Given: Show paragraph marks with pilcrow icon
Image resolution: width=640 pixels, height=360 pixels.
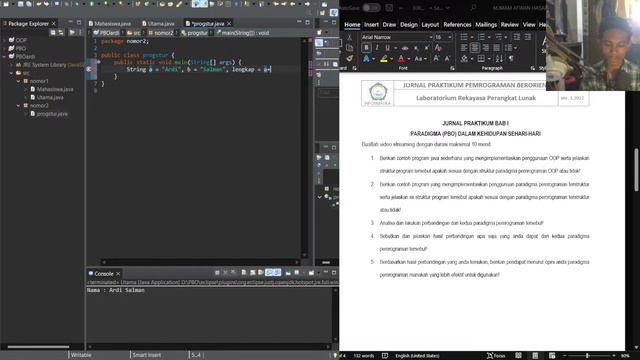Looking at the screenshot, I should pos(511,59).
